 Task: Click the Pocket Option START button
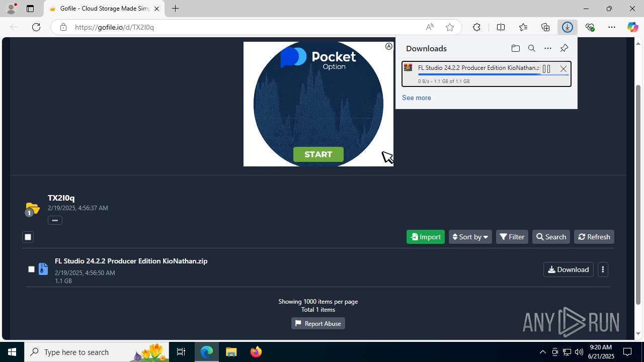pyautogui.click(x=318, y=154)
